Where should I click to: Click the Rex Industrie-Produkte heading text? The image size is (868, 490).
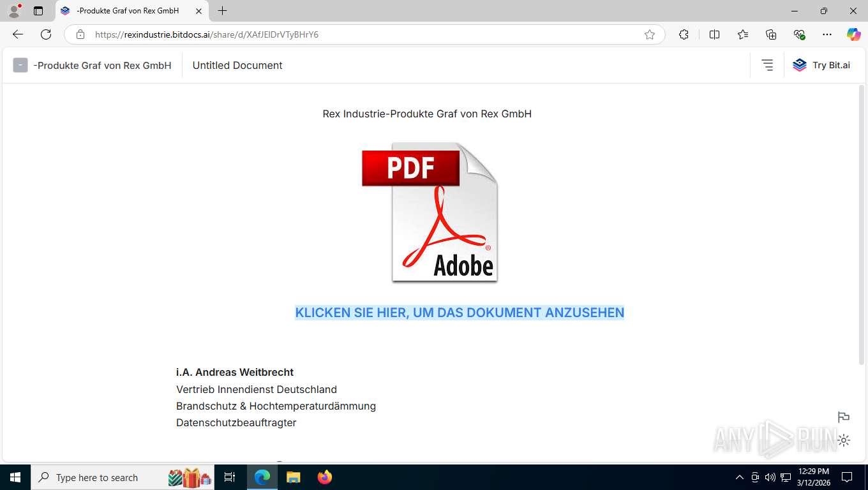427,114
